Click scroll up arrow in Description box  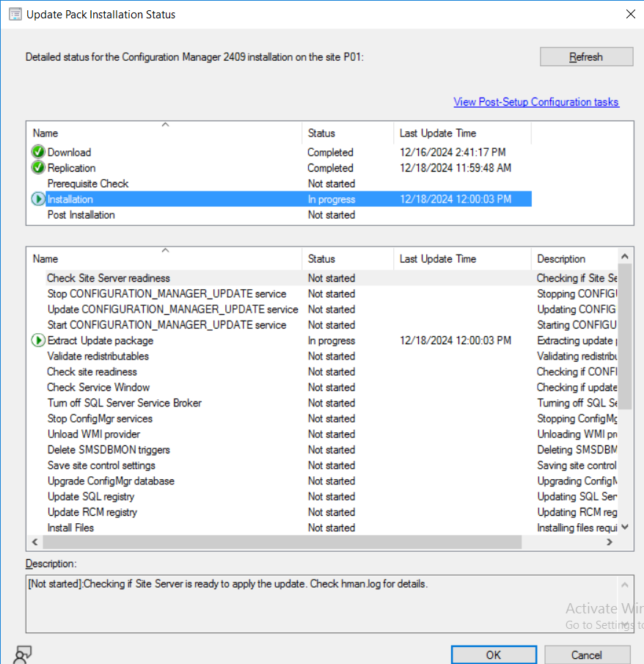point(625,585)
